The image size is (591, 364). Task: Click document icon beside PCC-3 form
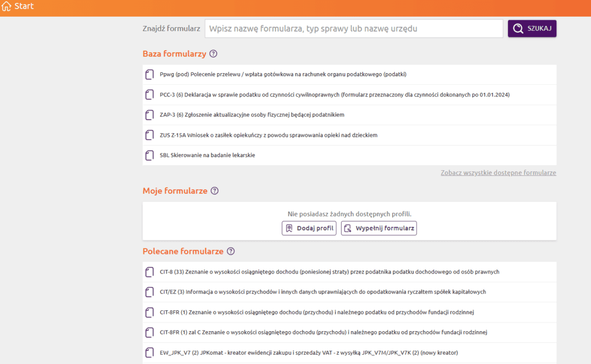(x=149, y=95)
